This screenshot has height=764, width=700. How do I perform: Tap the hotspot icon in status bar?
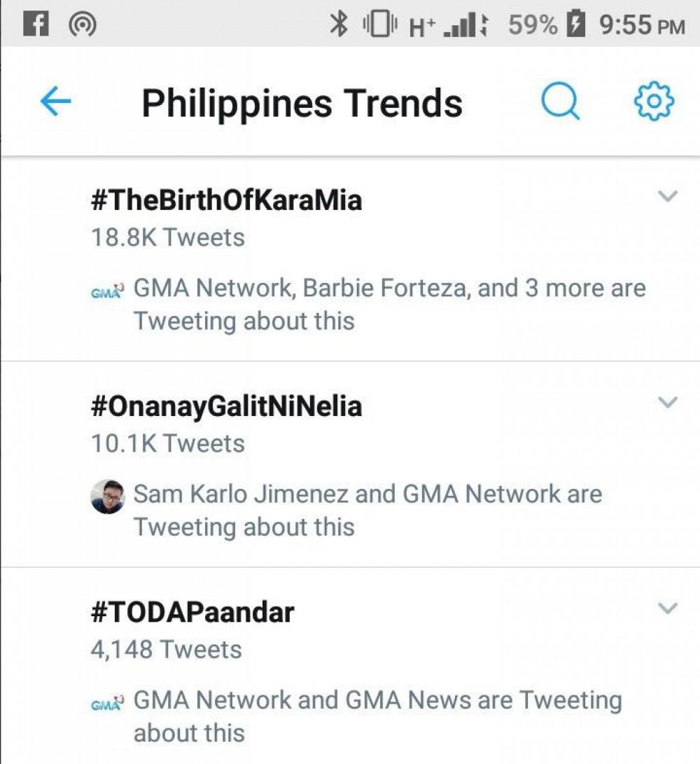pos(83,25)
